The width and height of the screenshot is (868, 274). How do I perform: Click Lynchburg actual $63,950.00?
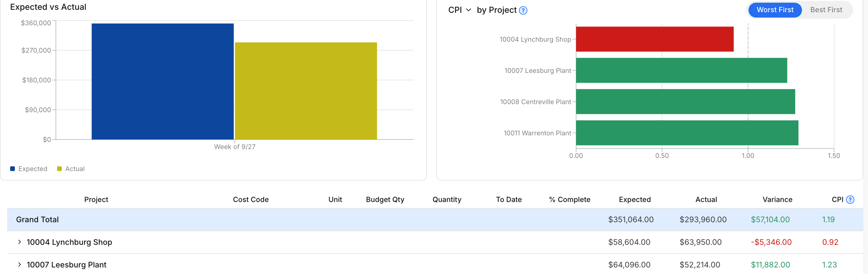[x=700, y=242]
